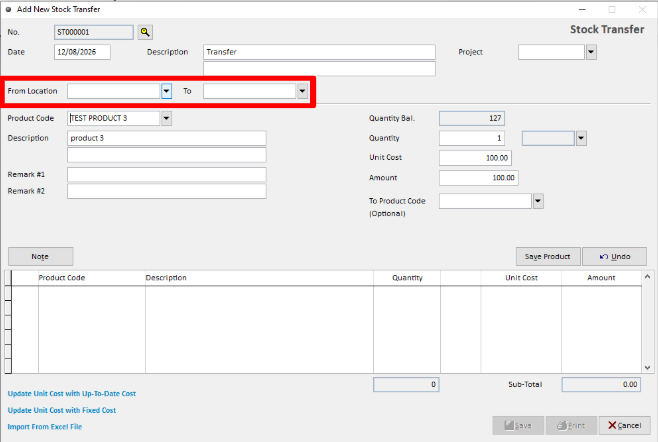This screenshot has width=658, height=442.
Task: Click the Quantity field showing 1
Action: tap(472, 138)
